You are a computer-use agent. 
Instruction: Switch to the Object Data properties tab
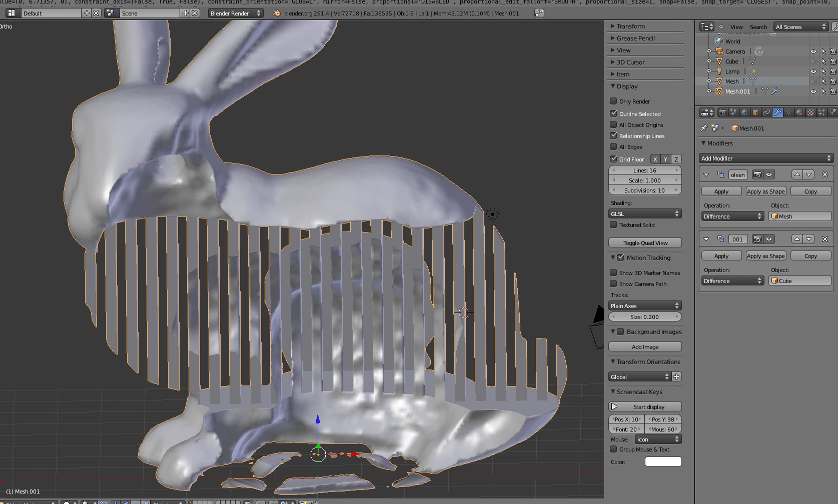coord(788,113)
